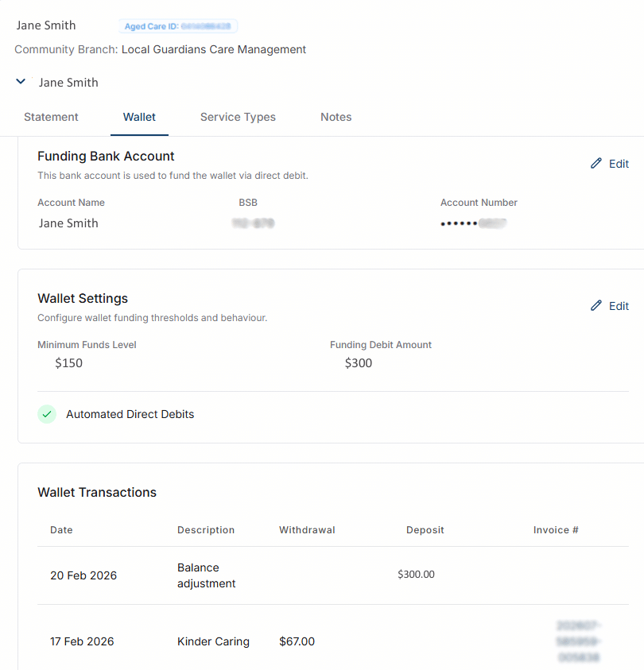Click the Description column header
Image resolution: width=644 pixels, height=670 pixels.
[x=206, y=529]
